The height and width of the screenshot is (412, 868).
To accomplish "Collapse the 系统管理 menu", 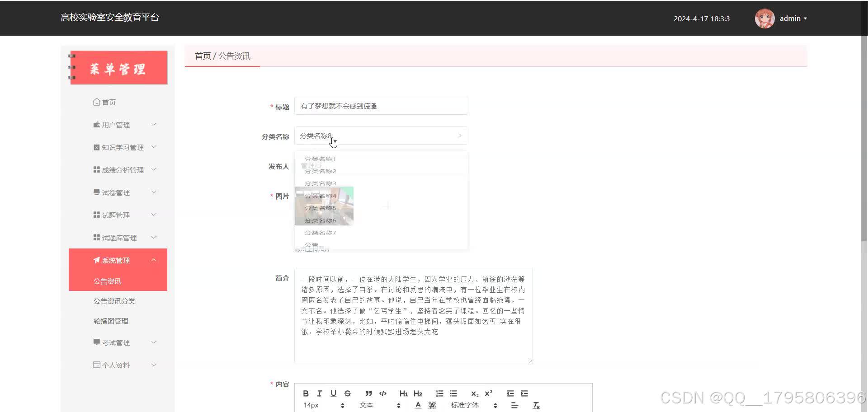I will (118, 260).
